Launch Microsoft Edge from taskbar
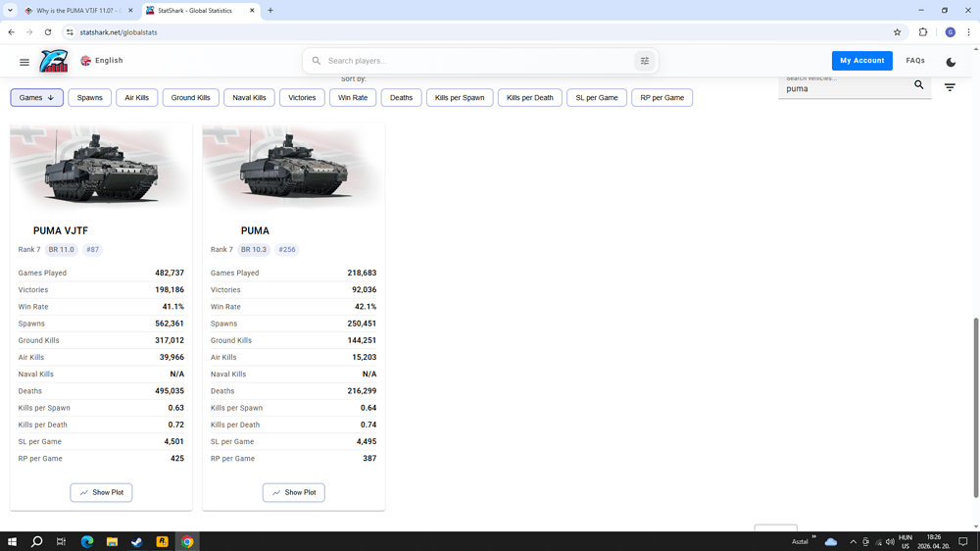Screen dimensions: 980x551 (87, 541)
